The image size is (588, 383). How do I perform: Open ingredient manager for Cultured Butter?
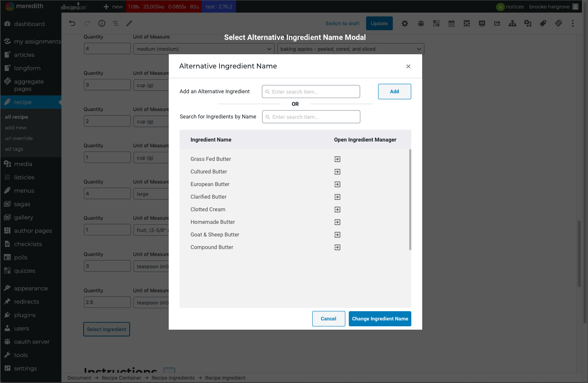click(337, 172)
